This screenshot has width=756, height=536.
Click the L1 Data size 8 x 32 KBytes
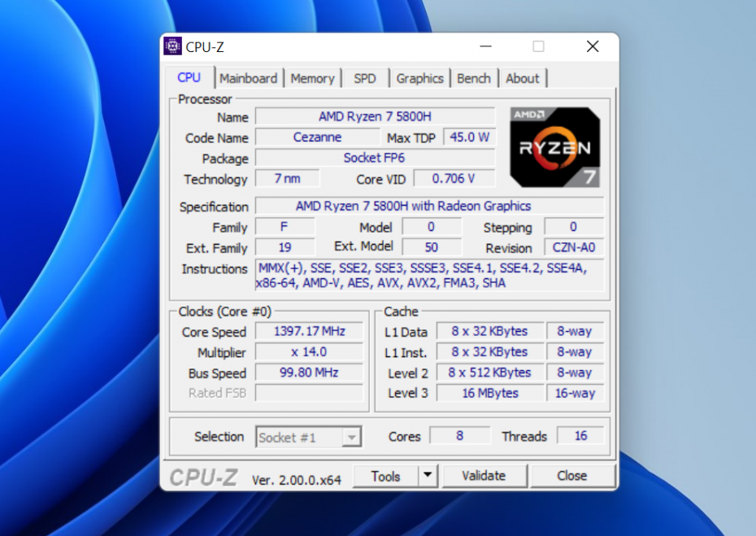[x=490, y=332]
